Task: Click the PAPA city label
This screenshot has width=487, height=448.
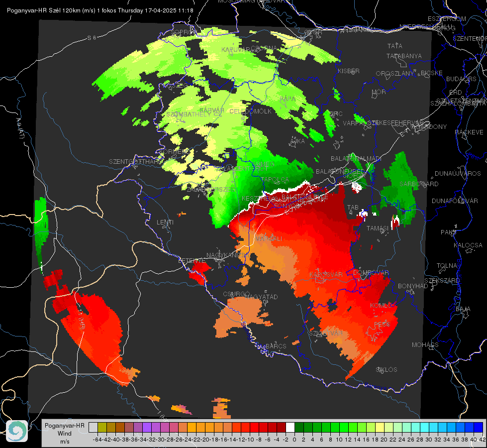Action: (x=288, y=99)
